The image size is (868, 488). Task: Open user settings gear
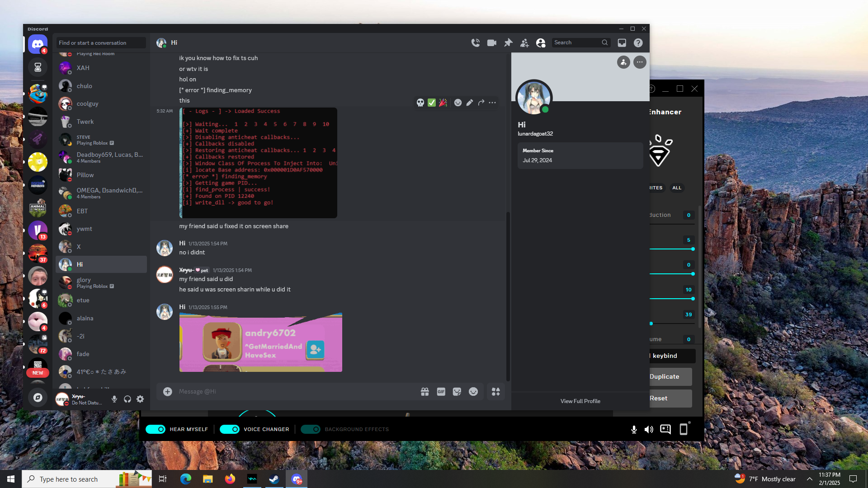click(140, 399)
